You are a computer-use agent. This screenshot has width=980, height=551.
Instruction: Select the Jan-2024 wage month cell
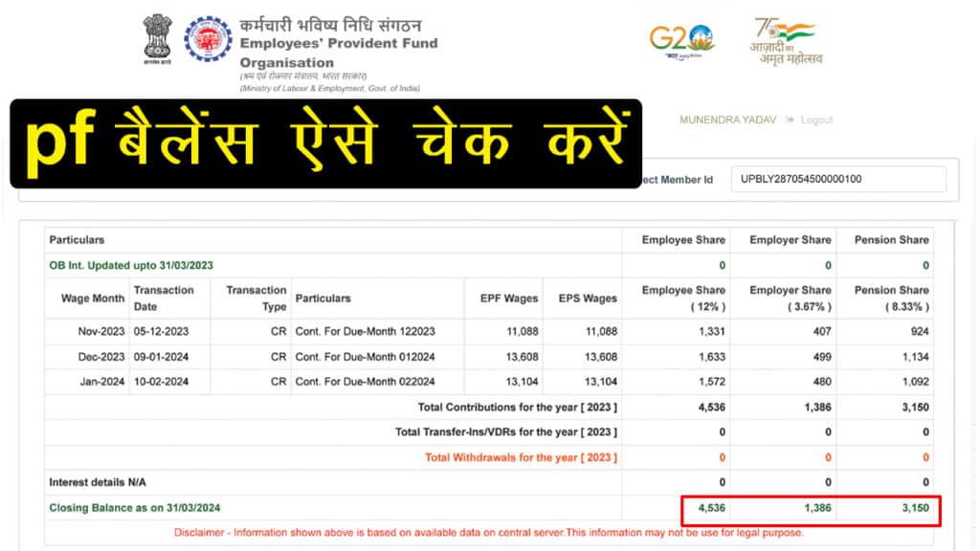pos(101,382)
